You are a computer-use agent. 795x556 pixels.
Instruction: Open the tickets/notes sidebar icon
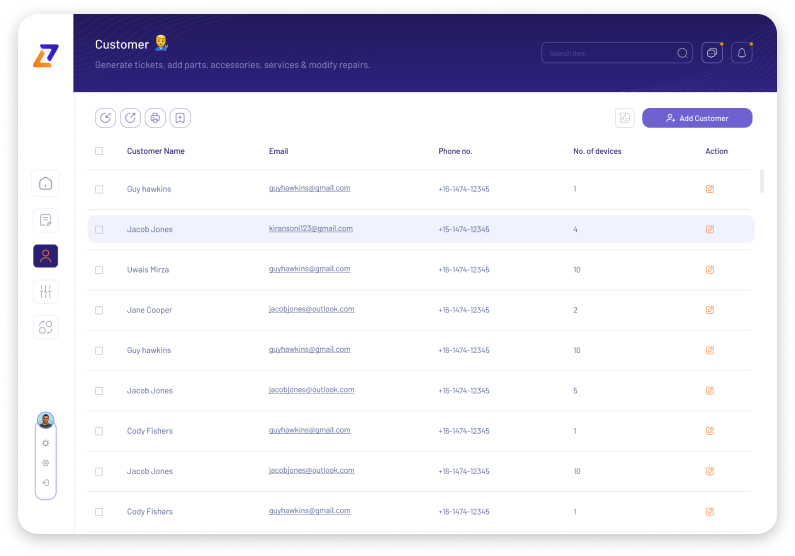point(45,219)
